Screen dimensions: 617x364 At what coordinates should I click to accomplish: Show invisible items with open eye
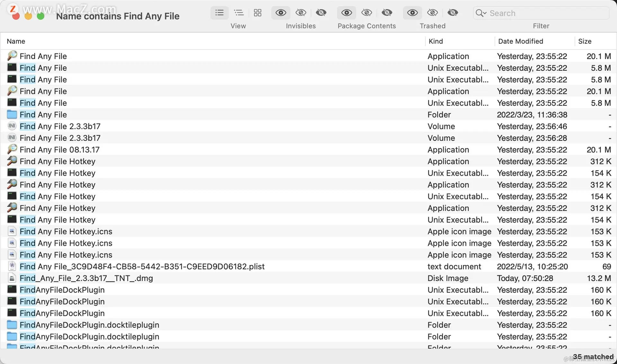(x=281, y=13)
